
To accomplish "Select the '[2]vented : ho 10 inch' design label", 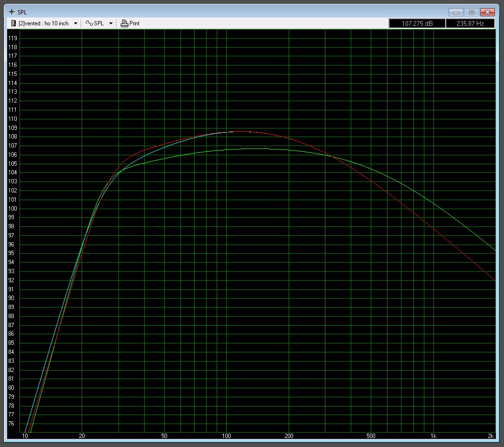I will tap(43, 23).
